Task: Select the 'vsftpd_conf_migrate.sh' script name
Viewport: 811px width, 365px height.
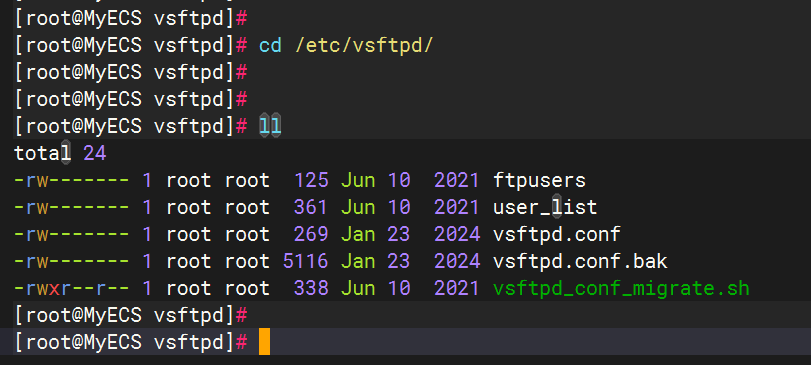Action: point(621,288)
